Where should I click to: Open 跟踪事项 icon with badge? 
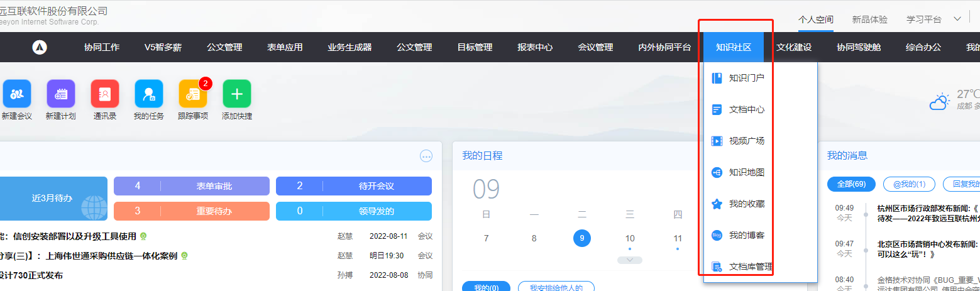pyautogui.click(x=193, y=94)
